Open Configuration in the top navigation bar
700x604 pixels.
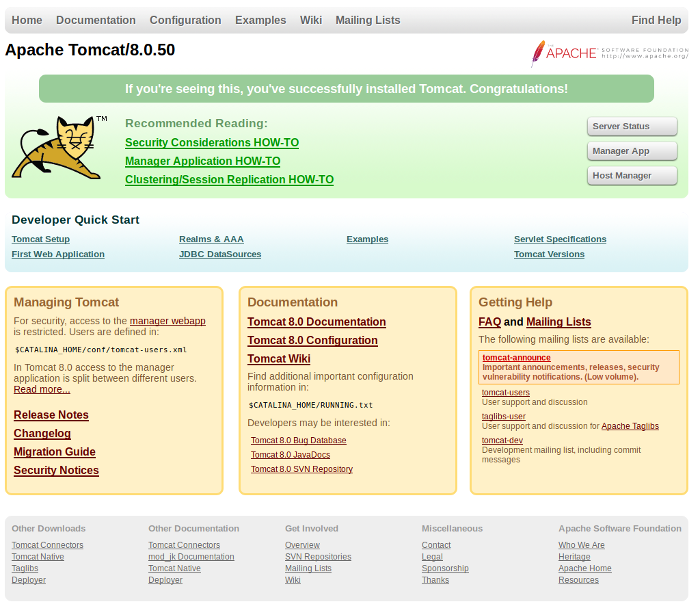pos(185,20)
